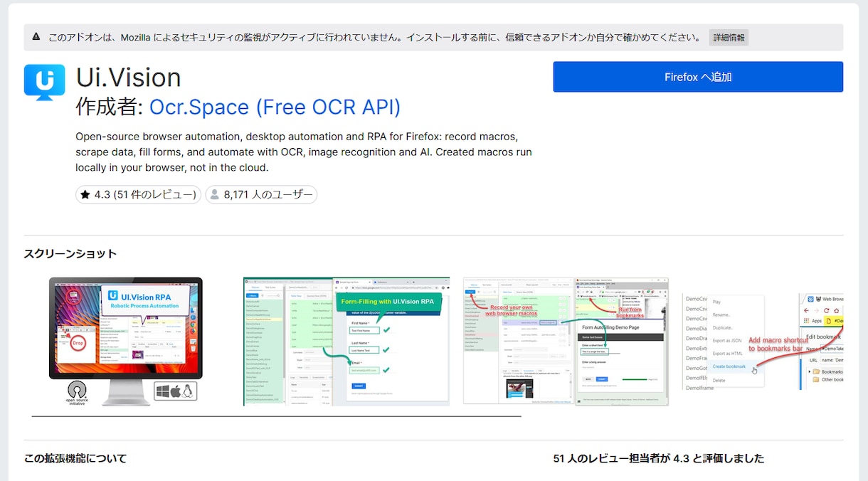Screen dimensions: 868x481
Task: Click the この拡張機能について heading
Action: click(75, 458)
